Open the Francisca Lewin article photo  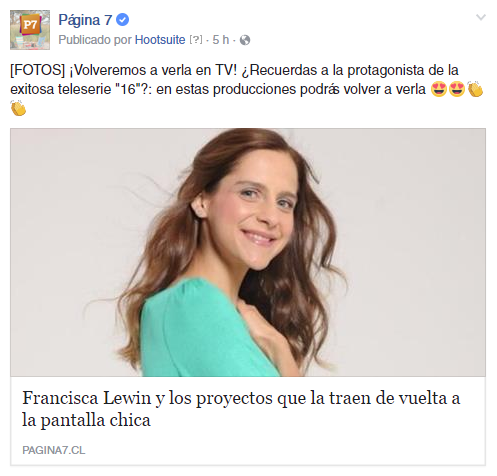point(248,252)
